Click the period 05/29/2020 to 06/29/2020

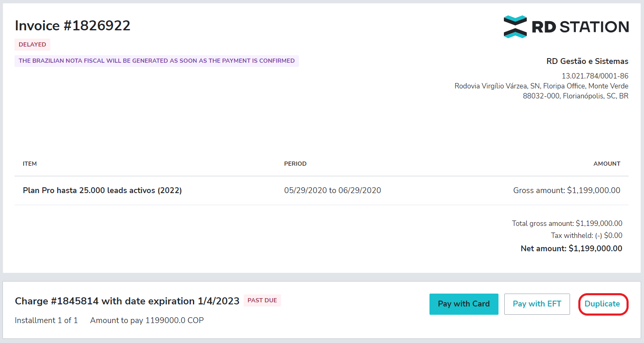tap(333, 190)
